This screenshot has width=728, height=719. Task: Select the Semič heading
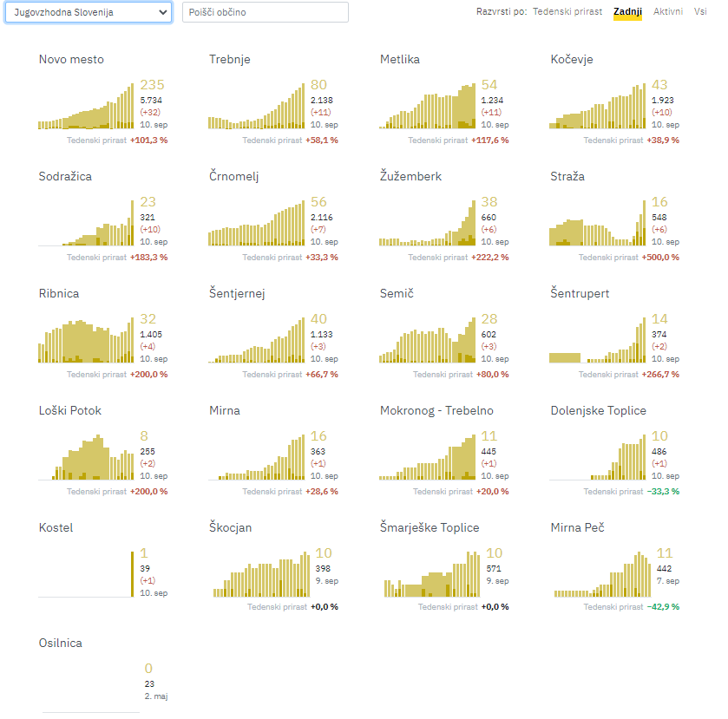point(397,293)
